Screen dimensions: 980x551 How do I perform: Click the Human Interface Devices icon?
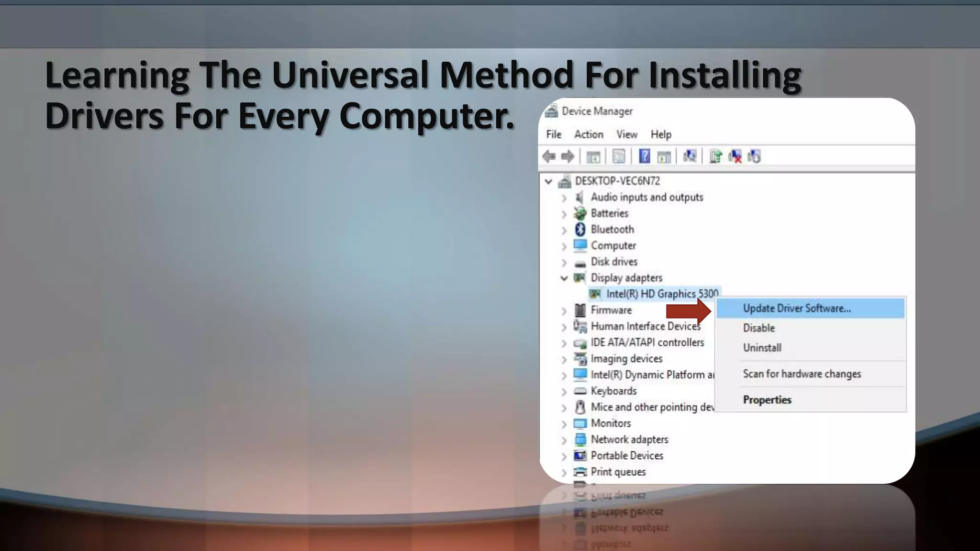[x=580, y=326]
